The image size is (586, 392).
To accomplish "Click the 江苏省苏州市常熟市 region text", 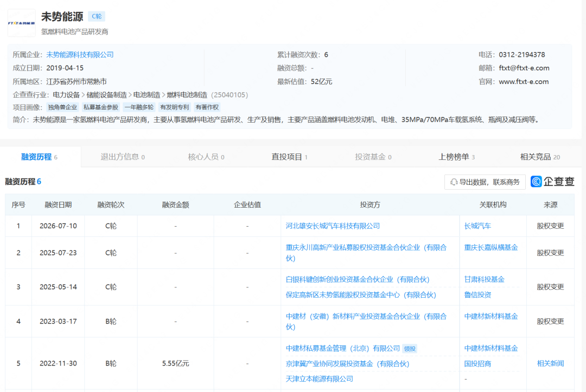I will coord(77,81).
